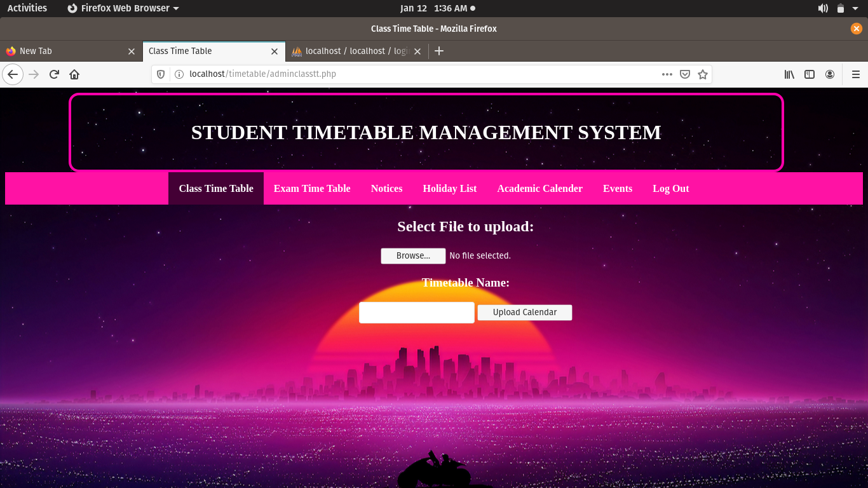868x488 pixels.
Task: Reload the current page
Action: 54,74
